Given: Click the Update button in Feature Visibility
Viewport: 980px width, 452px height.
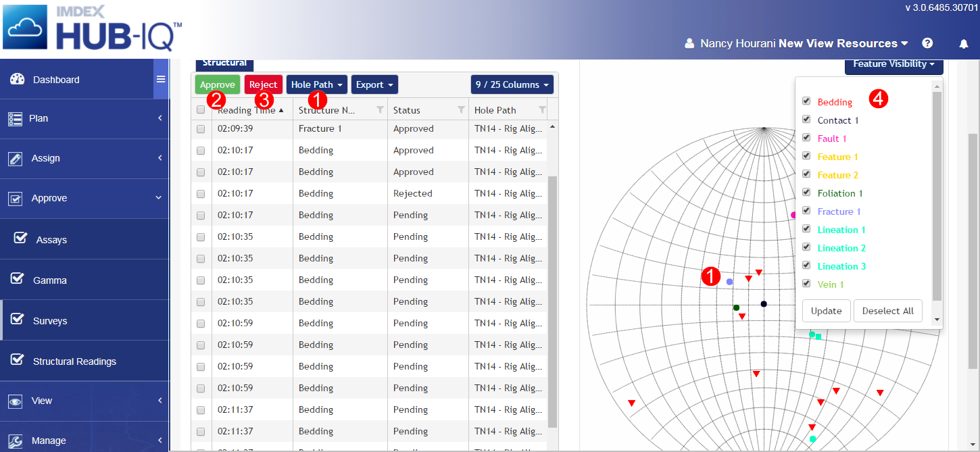Looking at the screenshot, I should tap(826, 311).
